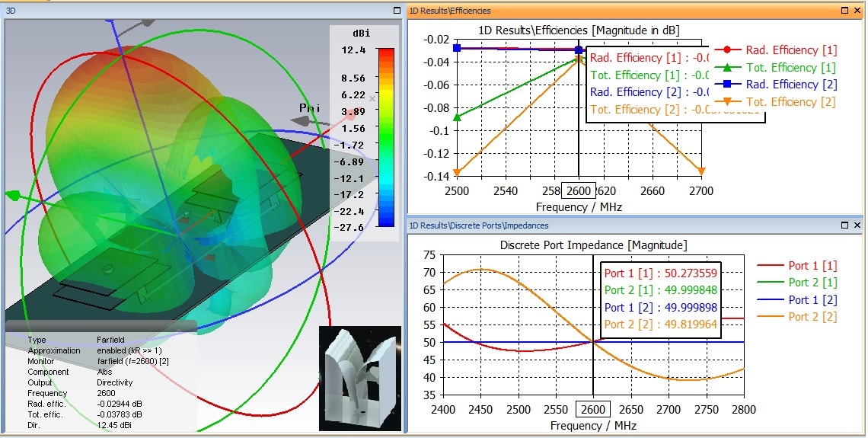Select Port 1 [1] in impedance legend
The width and height of the screenshot is (868, 438).
[796, 266]
